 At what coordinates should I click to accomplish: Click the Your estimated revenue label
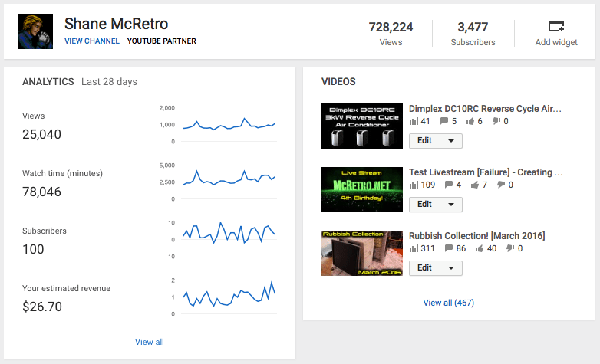click(66, 288)
